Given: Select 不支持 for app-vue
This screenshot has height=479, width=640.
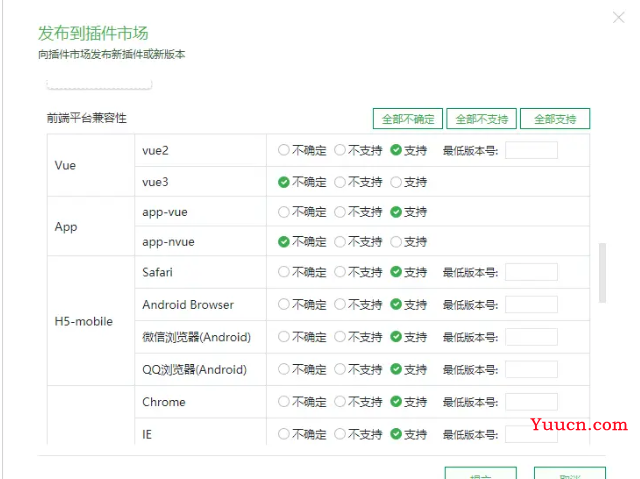Looking at the screenshot, I should click(x=340, y=212).
